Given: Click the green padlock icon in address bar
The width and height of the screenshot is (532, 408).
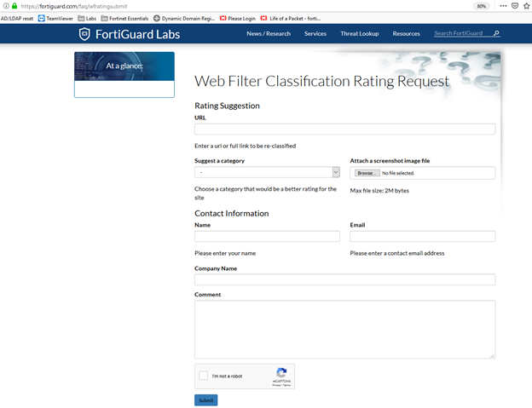Looking at the screenshot, I should 14,6.
